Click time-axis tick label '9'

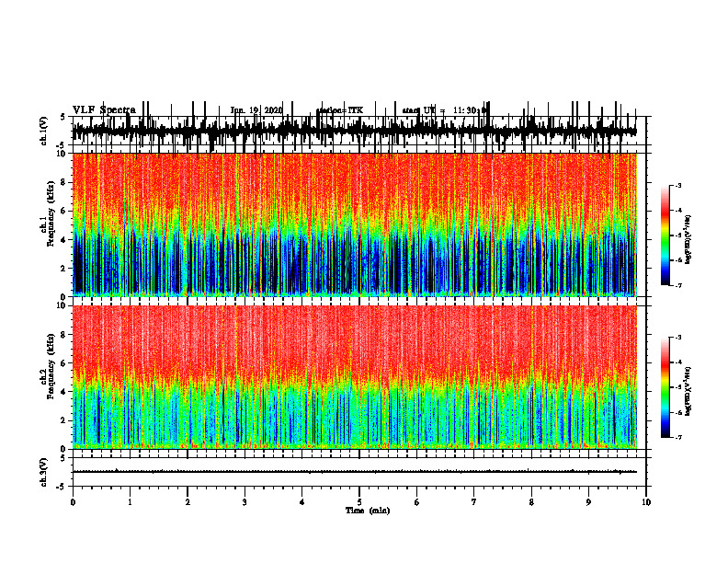pos(588,502)
